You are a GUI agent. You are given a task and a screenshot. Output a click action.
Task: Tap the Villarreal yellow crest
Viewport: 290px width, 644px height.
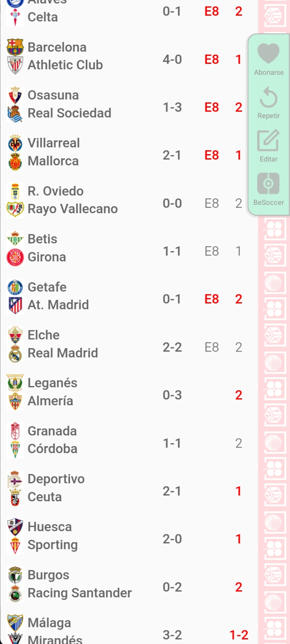pos(15,144)
